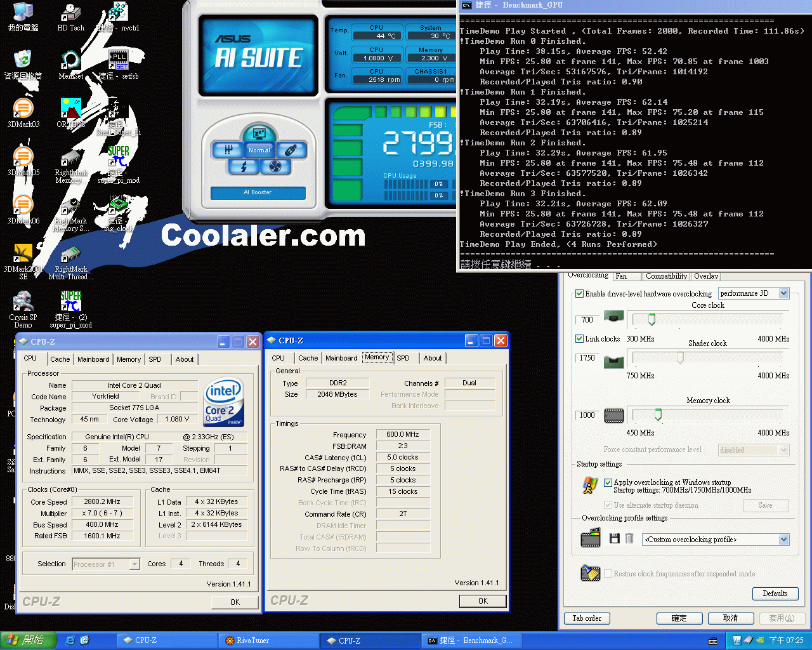Select the Normal mode button in AI Suite
The height and width of the screenshot is (650, 812).
pos(259,150)
